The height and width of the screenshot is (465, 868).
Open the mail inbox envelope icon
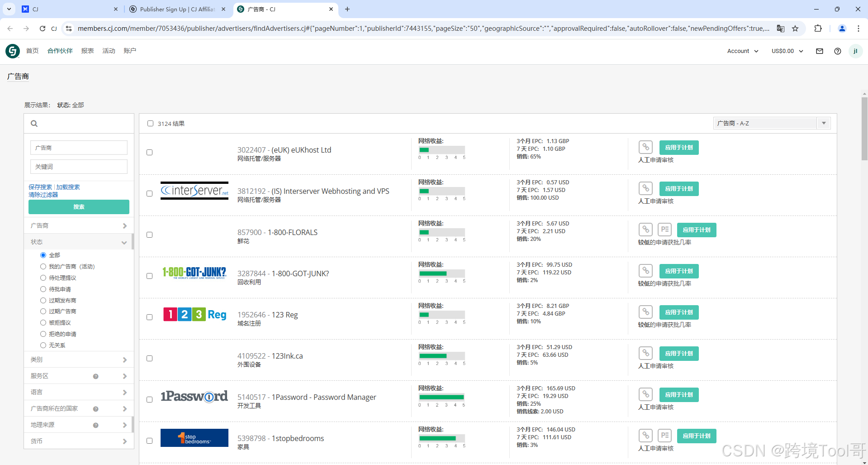[819, 51]
